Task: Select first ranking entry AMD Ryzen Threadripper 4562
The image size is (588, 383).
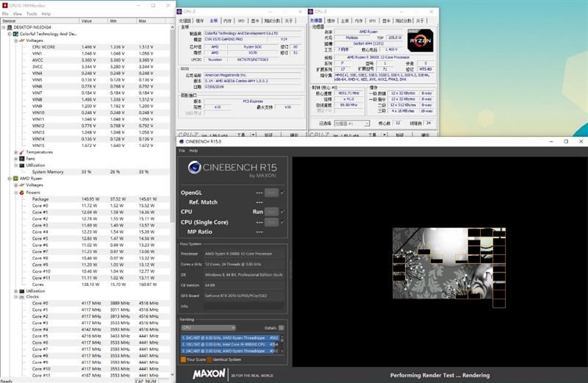Action: pos(230,337)
